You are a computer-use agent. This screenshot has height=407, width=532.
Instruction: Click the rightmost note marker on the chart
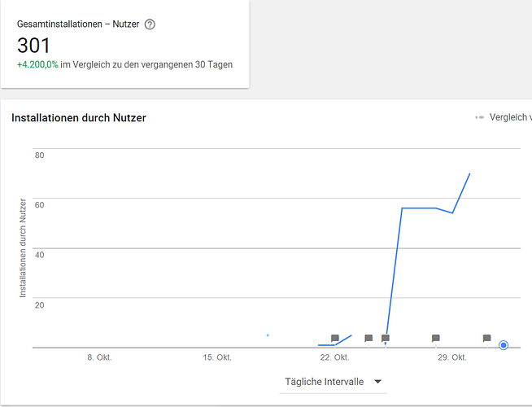(486, 338)
